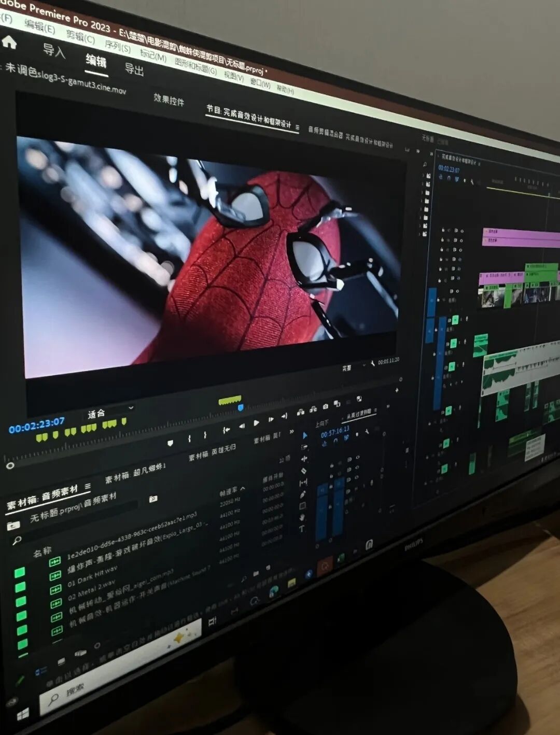Select the Hand tool

(x=302, y=517)
